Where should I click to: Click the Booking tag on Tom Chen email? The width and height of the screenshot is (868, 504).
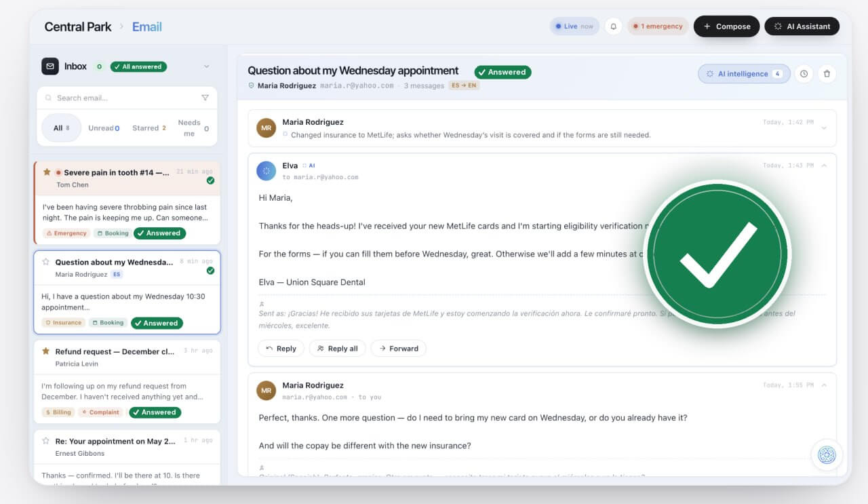pyautogui.click(x=113, y=233)
